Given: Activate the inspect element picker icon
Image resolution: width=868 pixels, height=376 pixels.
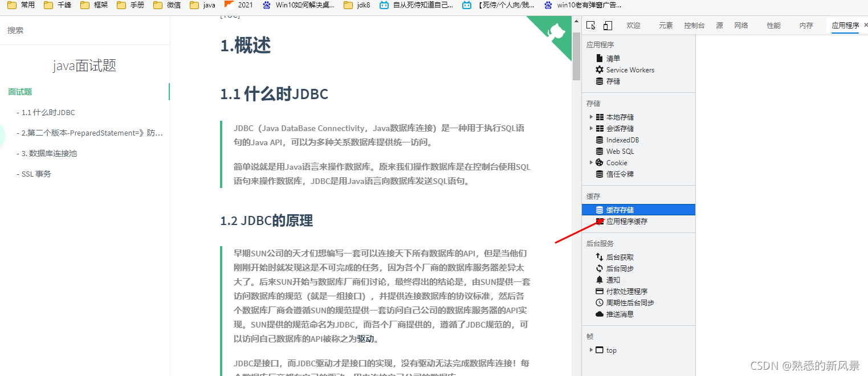Looking at the screenshot, I should tap(591, 25).
